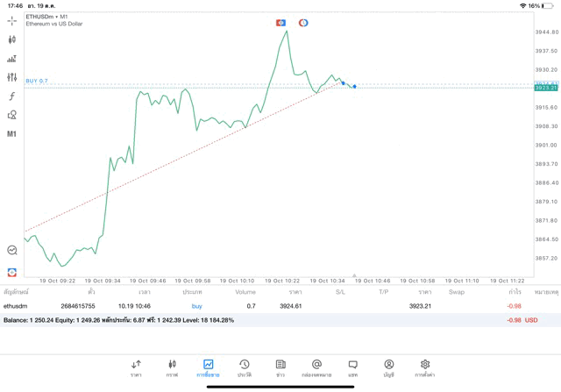Open the history (ประวัติ) tab
561x392 pixels.
pyautogui.click(x=244, y=367)
